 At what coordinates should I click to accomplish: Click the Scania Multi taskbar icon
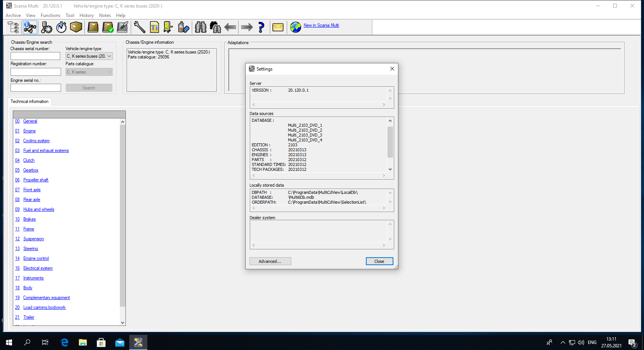(138, 342)
